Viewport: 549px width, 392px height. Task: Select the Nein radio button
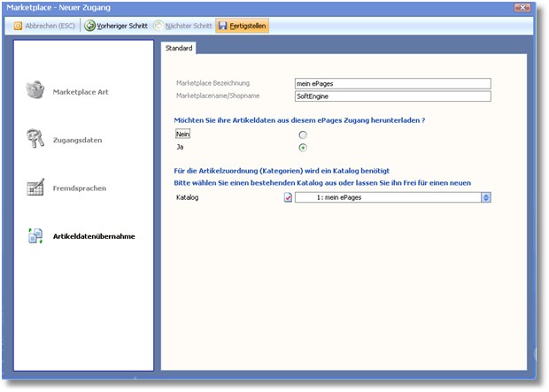(304, 134)
